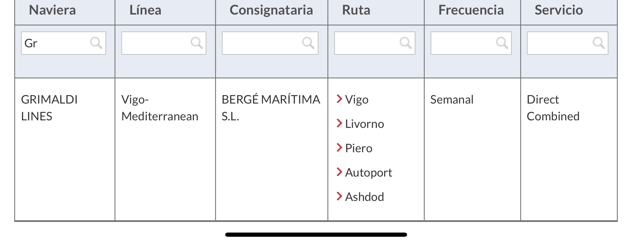Click the search icon in Consignataria filter

tap(308, 43)
